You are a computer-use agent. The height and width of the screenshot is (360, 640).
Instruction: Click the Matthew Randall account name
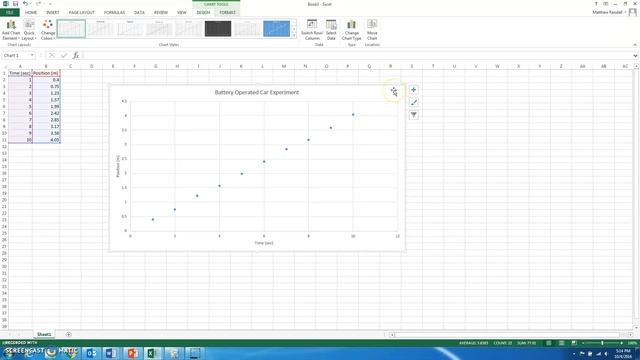click(x=607, y=12)
